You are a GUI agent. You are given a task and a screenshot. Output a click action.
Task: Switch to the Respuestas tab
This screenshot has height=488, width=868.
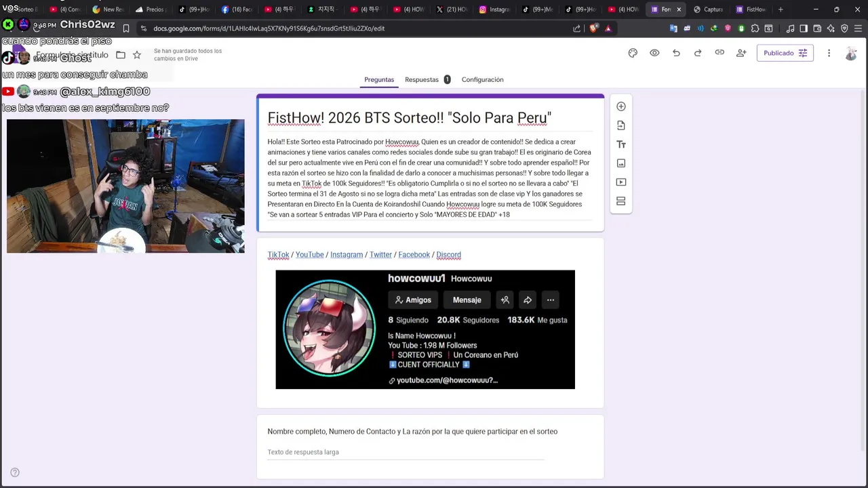tap(427, 79)
